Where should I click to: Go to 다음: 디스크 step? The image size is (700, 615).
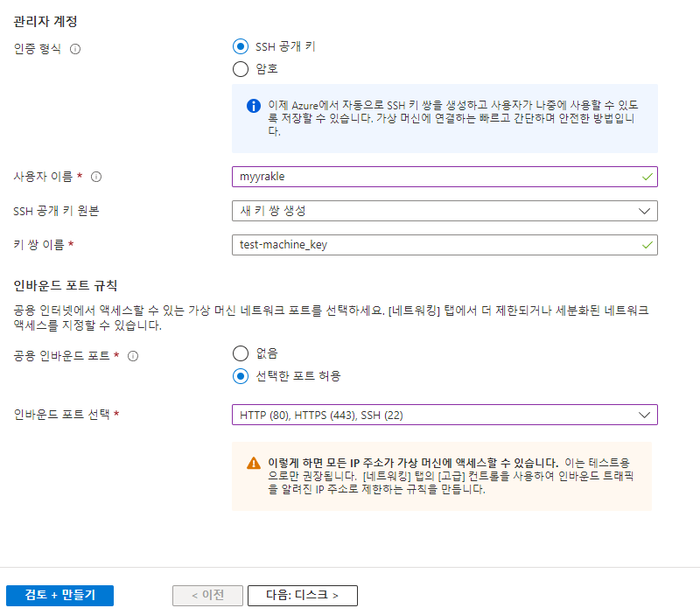pos(302,595)
